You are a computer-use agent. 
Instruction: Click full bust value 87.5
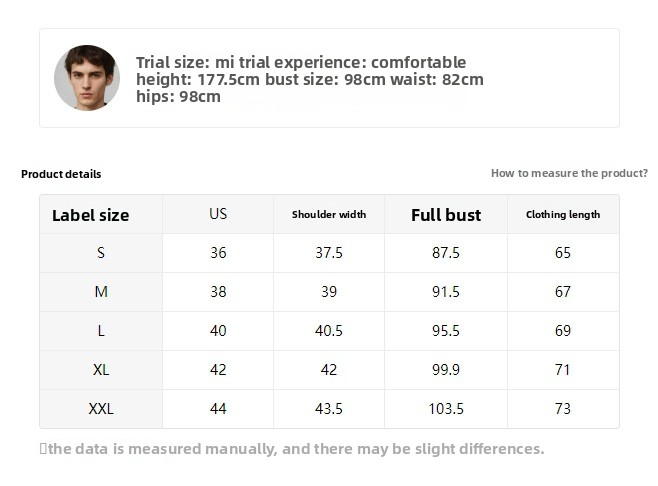pos(446,253)
